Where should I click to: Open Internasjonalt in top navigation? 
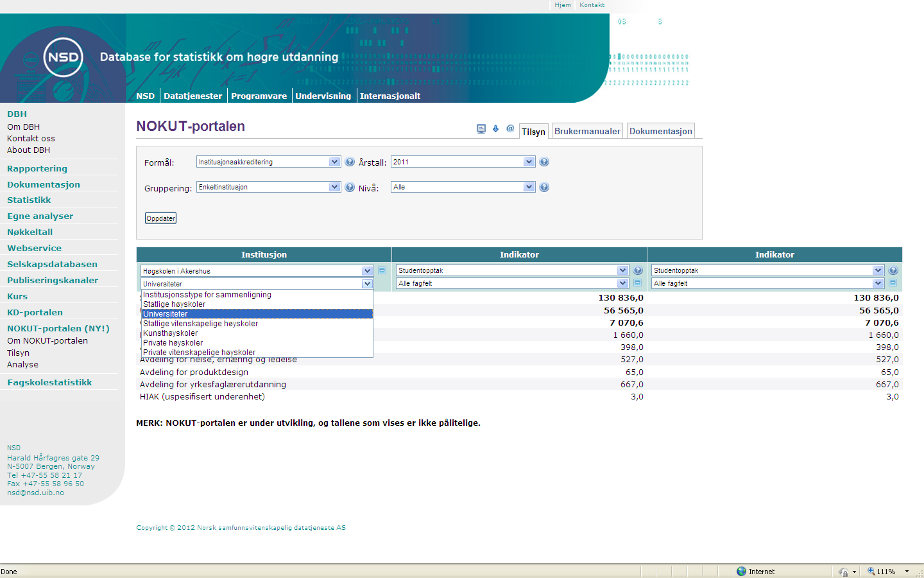click(390, 96)
